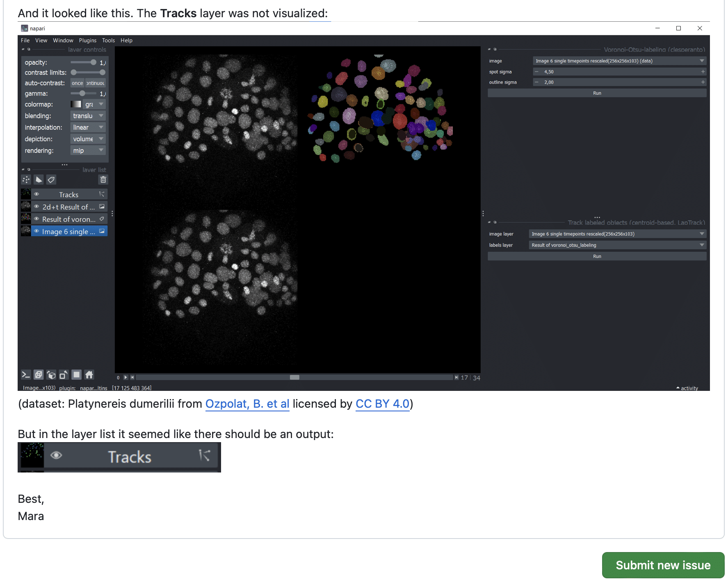728x582 pixels.
Task: Open the Plugins menu
Action: (x=87, y=40)
